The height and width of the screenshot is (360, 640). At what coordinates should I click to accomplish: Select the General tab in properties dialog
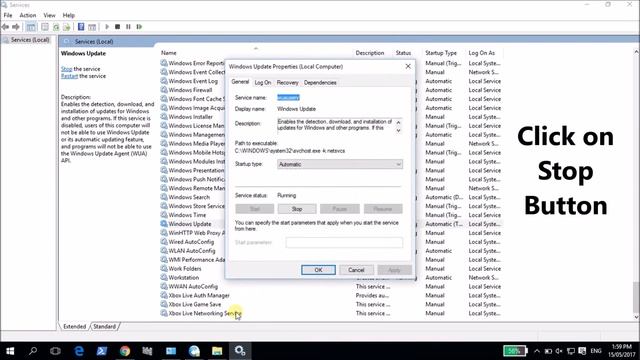pos(240,82)
